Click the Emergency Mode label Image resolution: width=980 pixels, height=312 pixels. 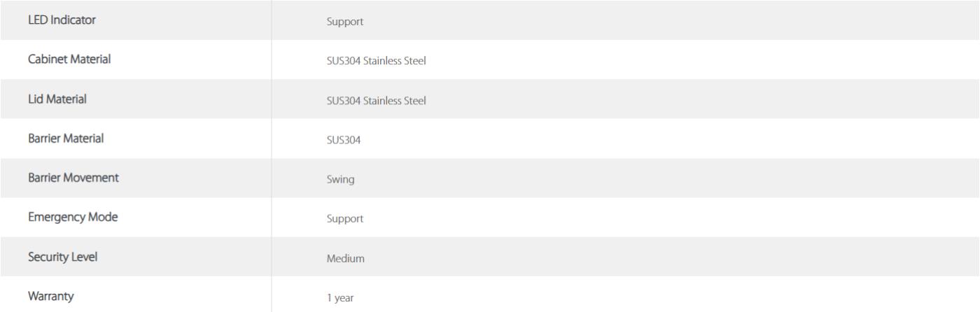pos(72,217)
